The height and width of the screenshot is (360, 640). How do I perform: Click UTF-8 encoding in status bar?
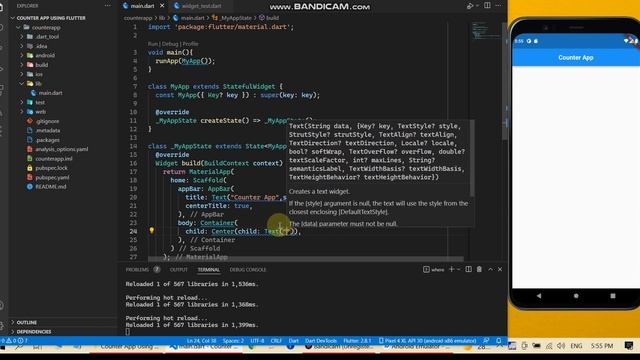click(x=257, y=340)
